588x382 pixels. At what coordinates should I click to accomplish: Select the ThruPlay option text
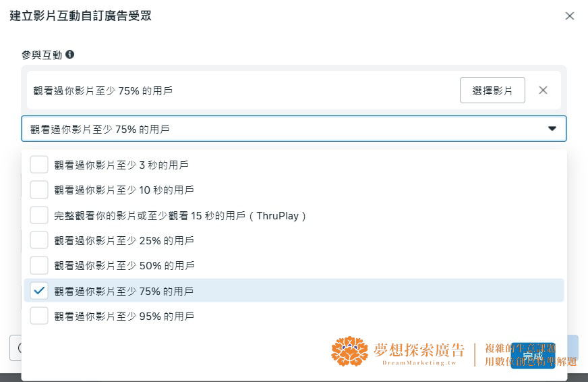point(180,216)
